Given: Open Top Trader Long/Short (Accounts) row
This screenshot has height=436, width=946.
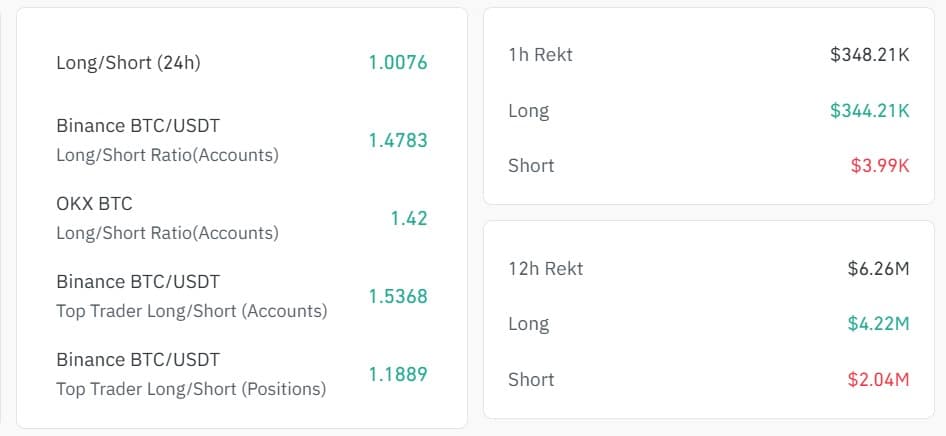Looking at the screenshot, I should pos(242,296).
